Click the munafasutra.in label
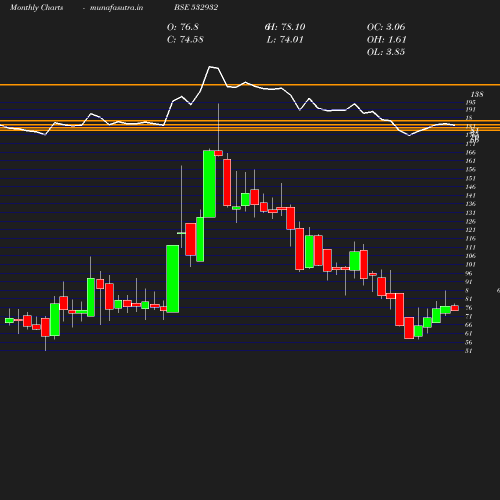 click(116, 8)
